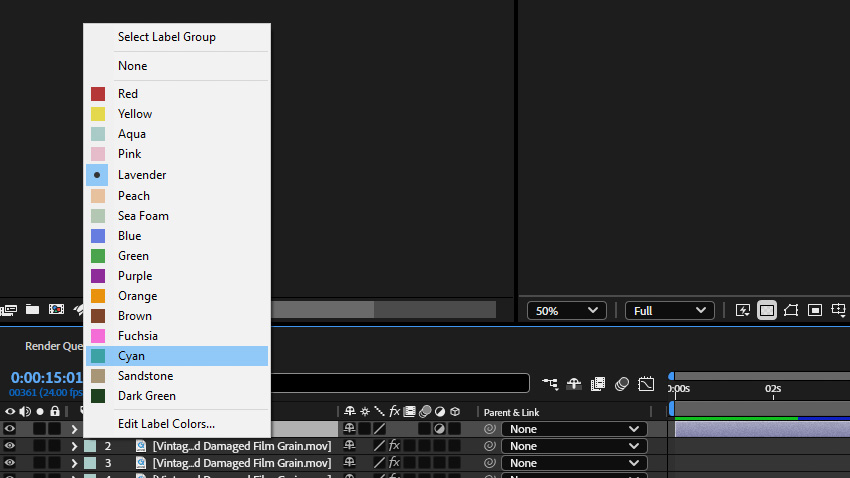Open the Full resolution dropdown
Viewport: 850px width, 478px height.
pos(670,311)
